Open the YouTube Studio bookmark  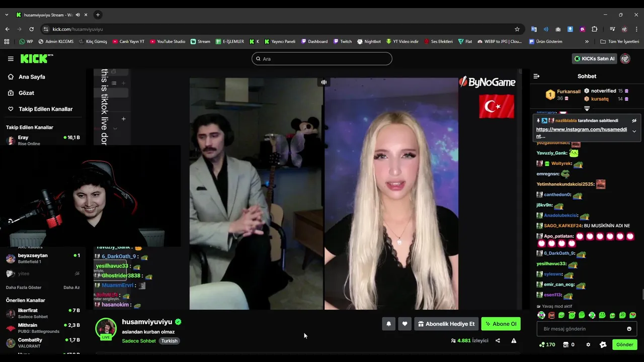point(168,42)
